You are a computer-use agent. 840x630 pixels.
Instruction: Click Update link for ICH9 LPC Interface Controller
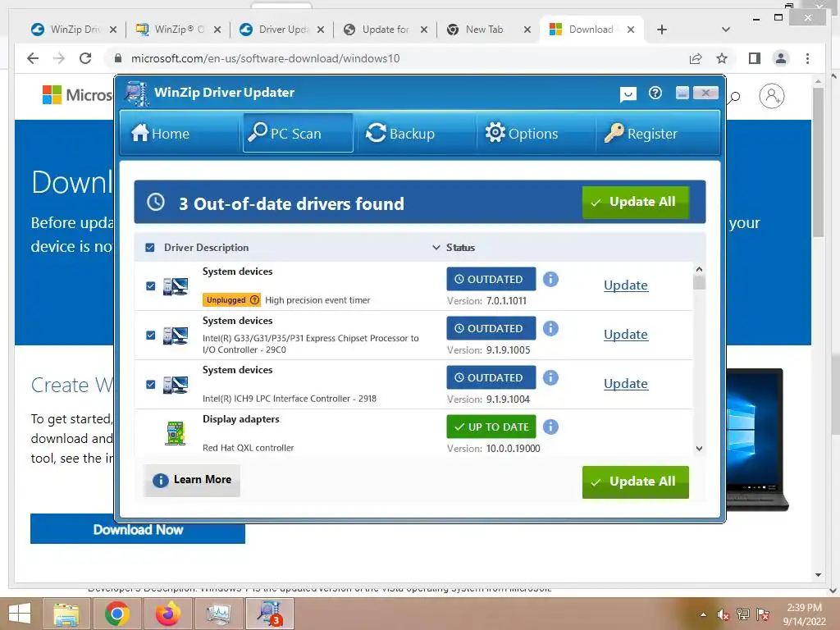click(x=626, y=384)
